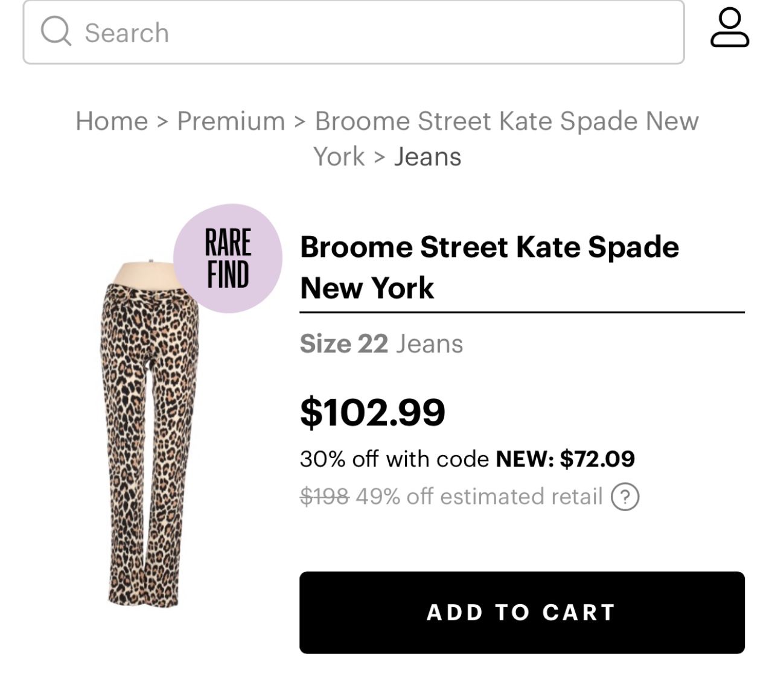Click the 49% off estimated retail text
775x700 pixels.
pyautogui.click(x=479, y=497)
